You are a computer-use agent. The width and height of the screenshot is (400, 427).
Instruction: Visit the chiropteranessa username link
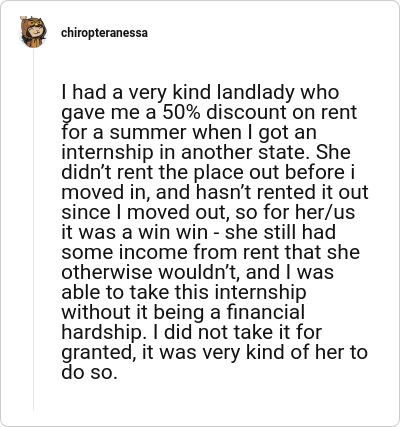pyautogui.click(x=104, y=33)
